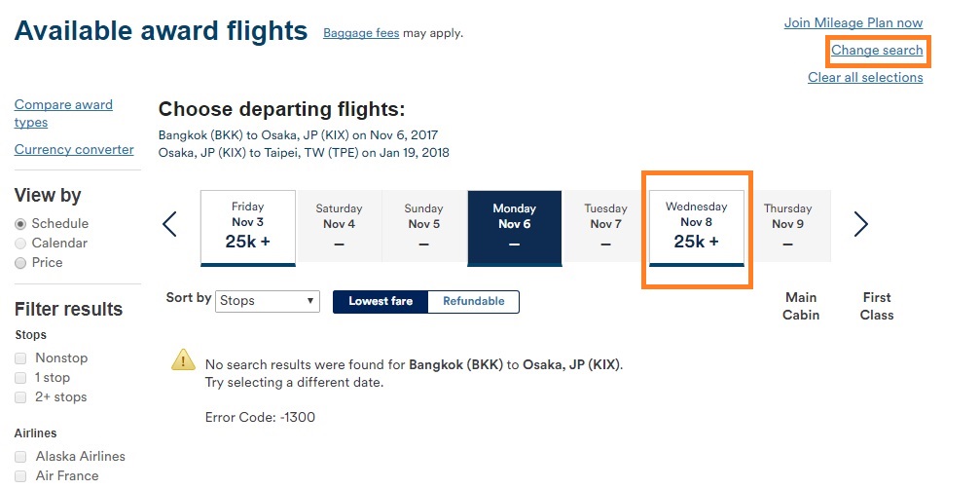
Task: Open the Sort by Stops dropdown
Action: point(268,301)
